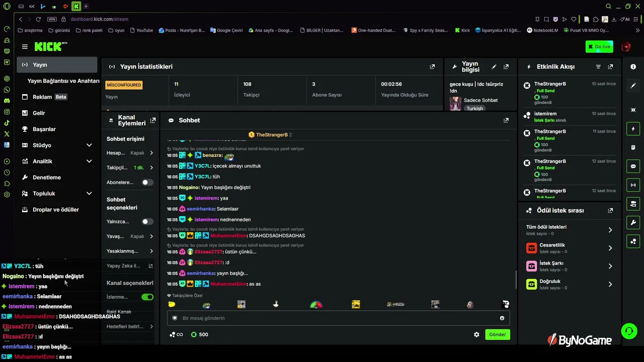
Task: Open Droplar ve ödüller in the sidebar
Action: point(57,210)
